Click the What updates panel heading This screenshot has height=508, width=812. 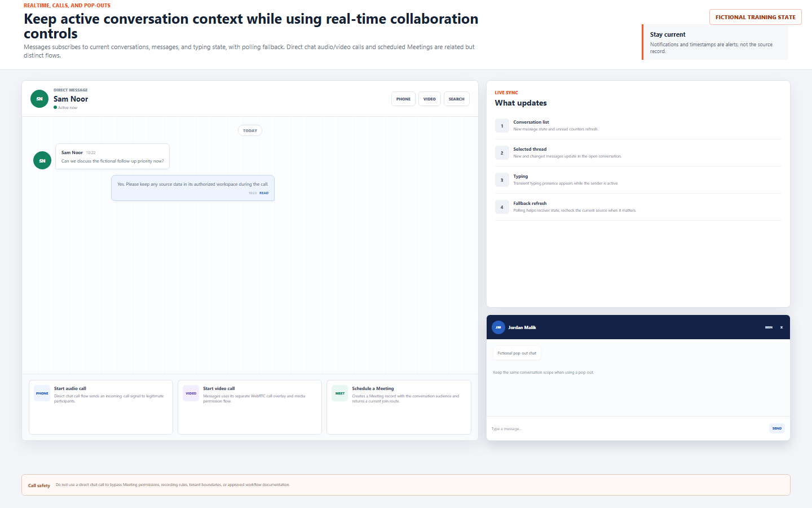(521, 103)
